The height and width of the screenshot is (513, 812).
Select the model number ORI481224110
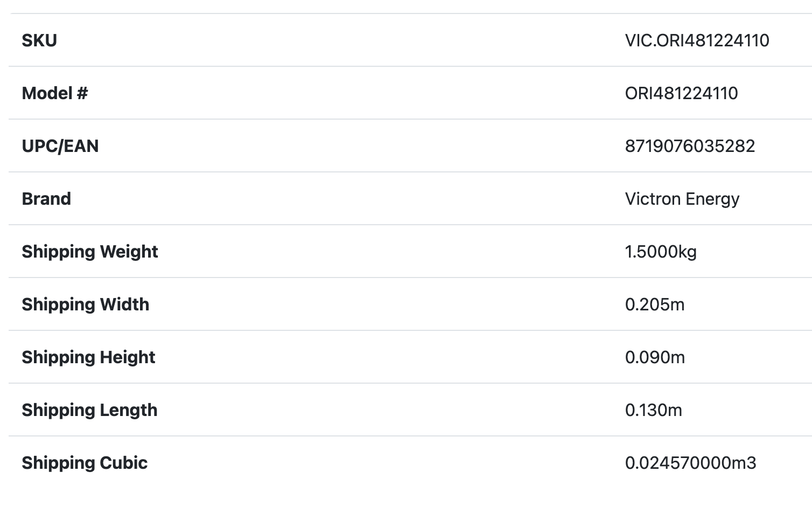pyautogui.click(x=681, y=93)
